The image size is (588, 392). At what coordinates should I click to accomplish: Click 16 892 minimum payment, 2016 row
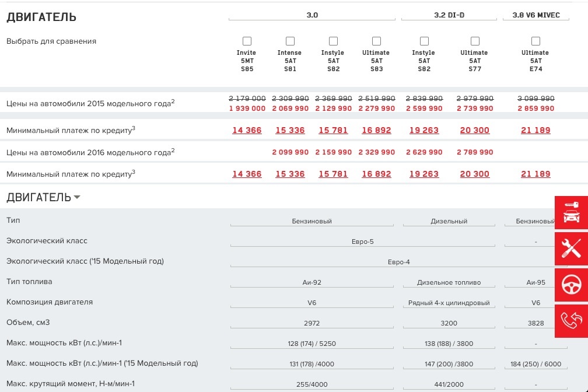(x=376, y=174)
